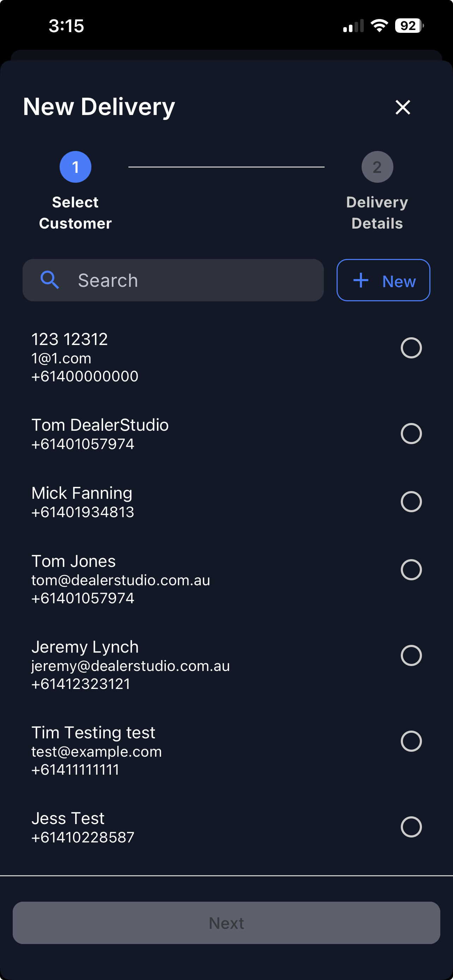Close the New Delivery dialog
Viewport: 453px width, 980px height.
click(403, 107)
